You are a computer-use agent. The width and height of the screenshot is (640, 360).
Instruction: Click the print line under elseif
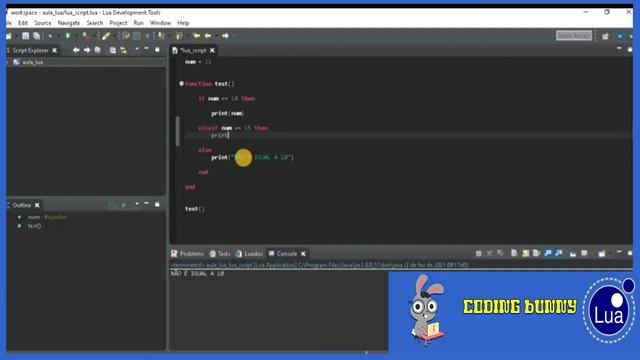click(220, 135)
